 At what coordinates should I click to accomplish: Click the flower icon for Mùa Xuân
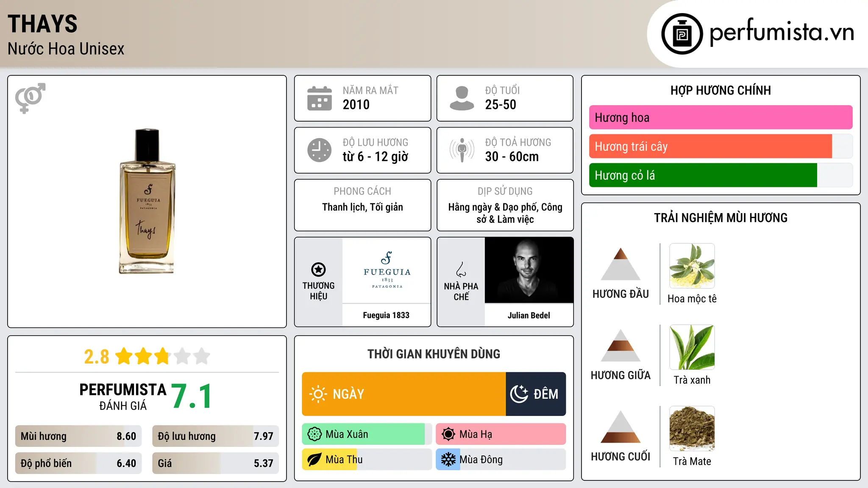point(314,434)
